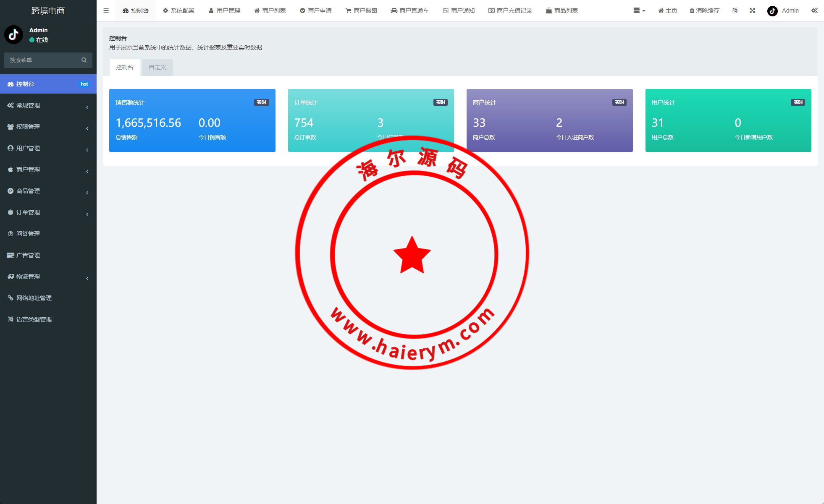Open 语言类型管理 in the sidebar
The width and height of the screenshot is (824, 504).
[x=34, y=319]
